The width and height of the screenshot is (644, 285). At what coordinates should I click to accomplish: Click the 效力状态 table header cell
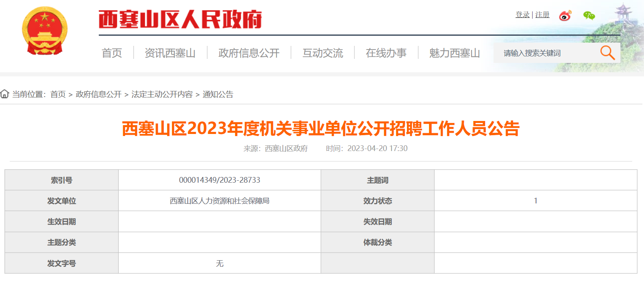(378, 201)
